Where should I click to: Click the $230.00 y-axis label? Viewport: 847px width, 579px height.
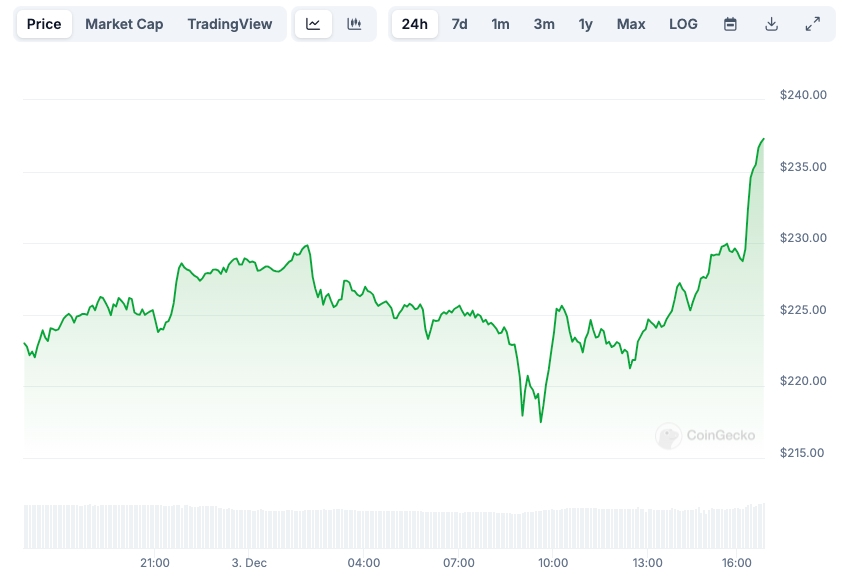click(x=803, y=238)
